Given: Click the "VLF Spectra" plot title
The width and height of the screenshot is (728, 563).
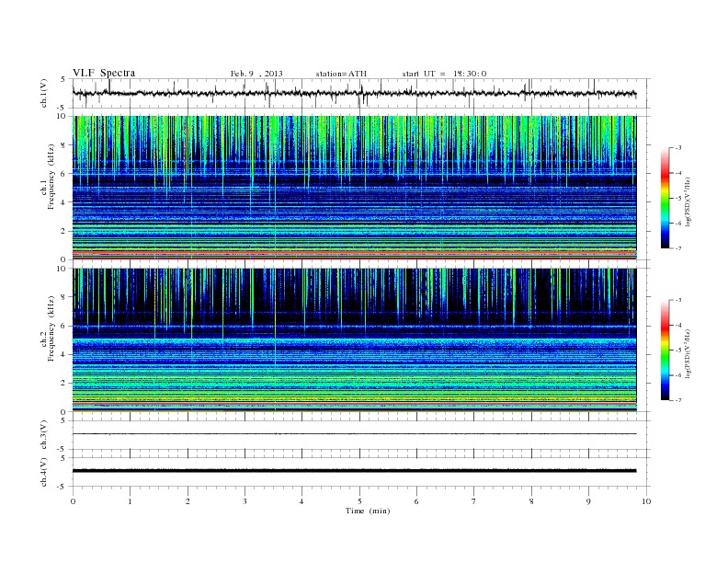Looking at the screenshot, I should 104,73.
